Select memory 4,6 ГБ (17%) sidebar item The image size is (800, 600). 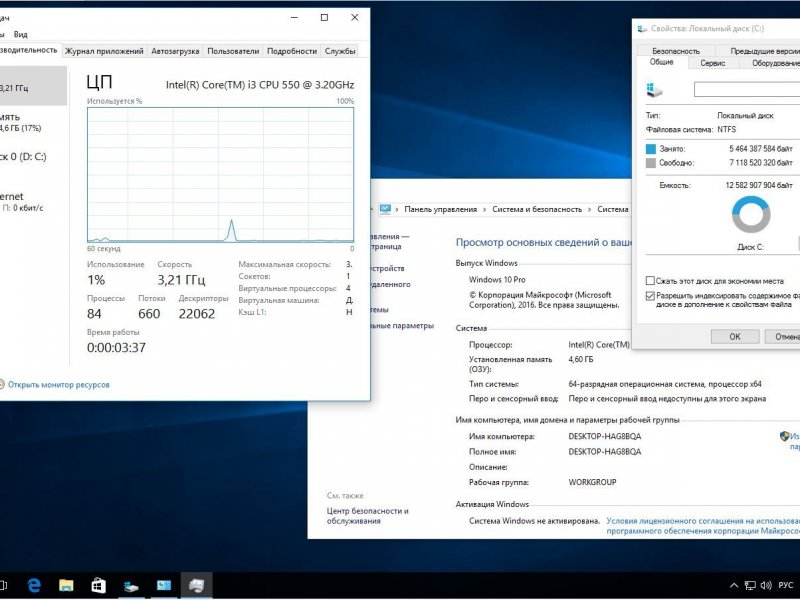coord(33,122)
